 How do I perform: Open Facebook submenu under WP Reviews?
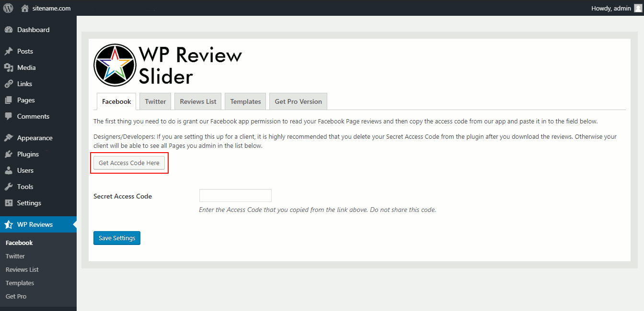[x=19, y=243]
